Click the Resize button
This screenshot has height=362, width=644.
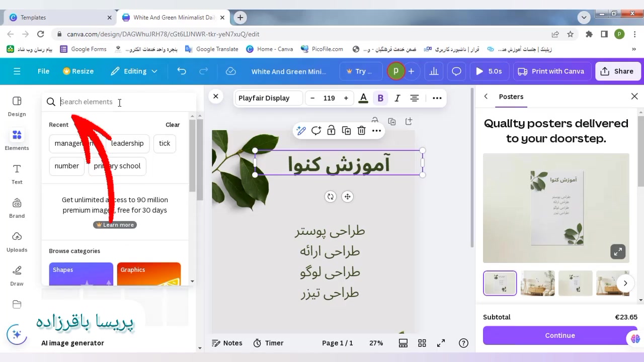point(78,71)
